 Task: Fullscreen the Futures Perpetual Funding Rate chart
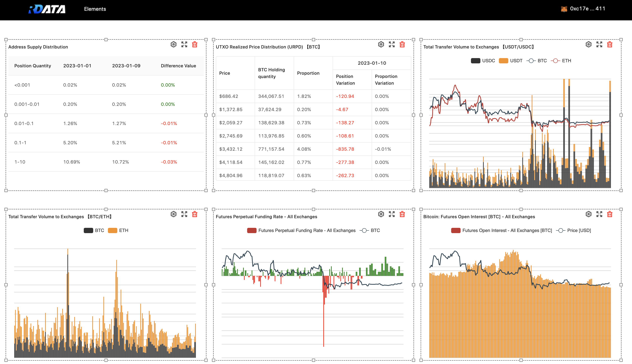click(x=391, y=214)
